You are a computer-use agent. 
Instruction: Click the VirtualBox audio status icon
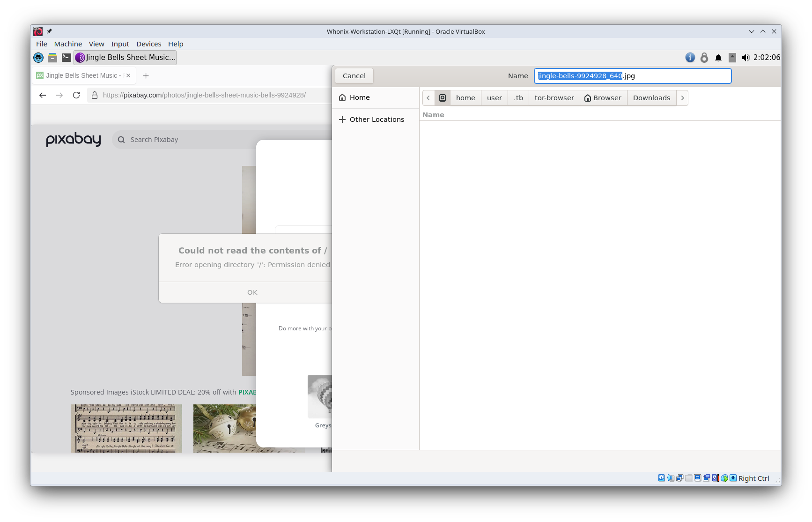pyautogui.click(x=671, y=478)
